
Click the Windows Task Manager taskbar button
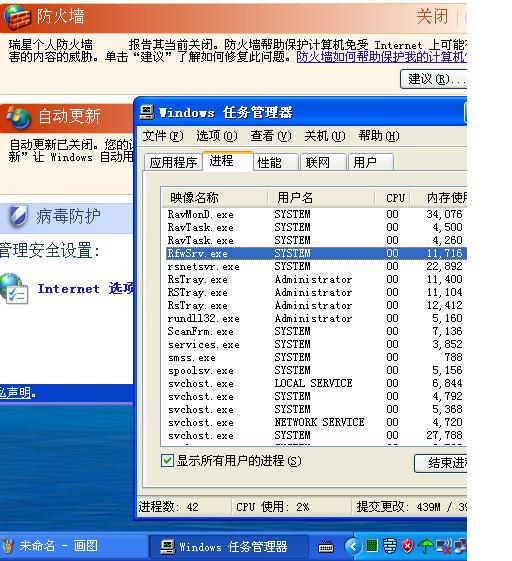tap(228, 546)
